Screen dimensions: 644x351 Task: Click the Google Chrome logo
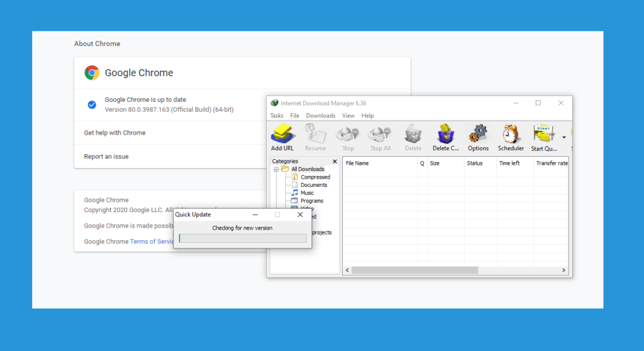pyautogui.click(x=92, y=73)
